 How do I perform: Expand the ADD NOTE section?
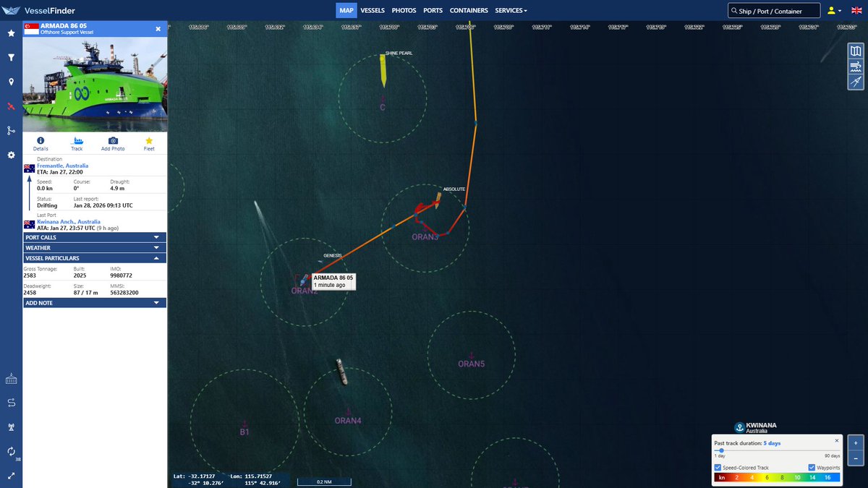tap(95, 303)
